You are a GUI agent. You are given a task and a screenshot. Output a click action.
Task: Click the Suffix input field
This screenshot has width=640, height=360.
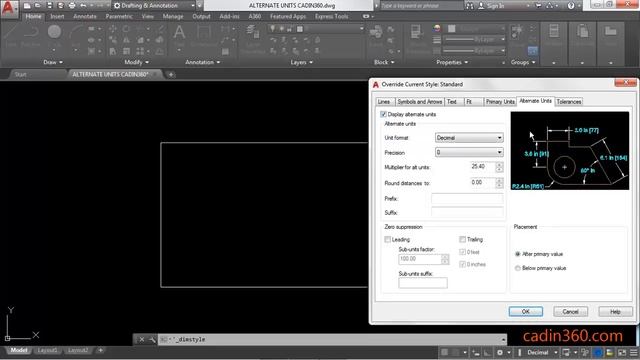click(467, 212)
